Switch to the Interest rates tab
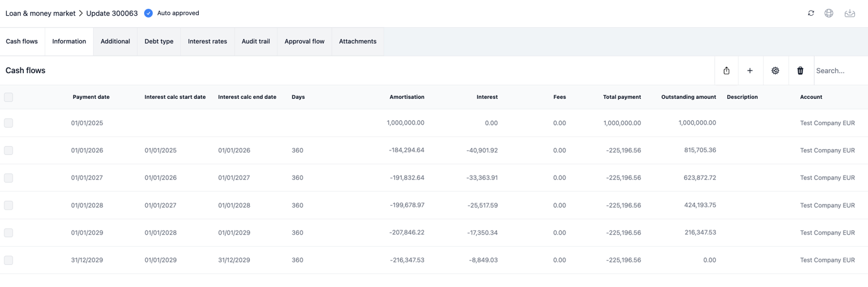868x287 pixels. click(x=208, y=42)
